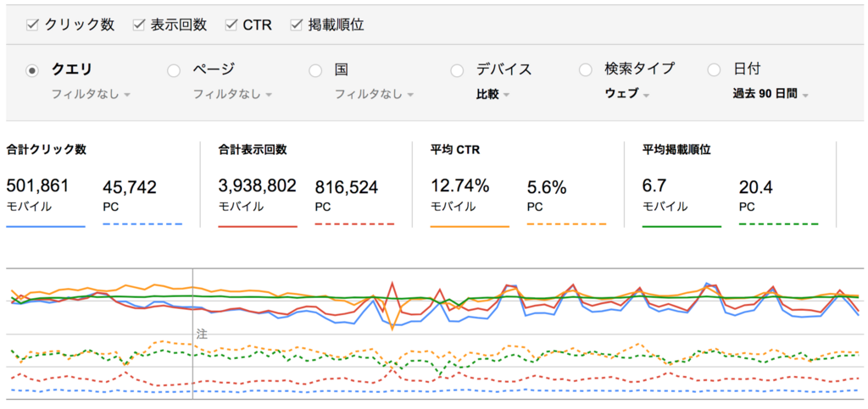Select the デバイス radio button
The width and height of the screenshot is (868, 409).
click(457, 70)
